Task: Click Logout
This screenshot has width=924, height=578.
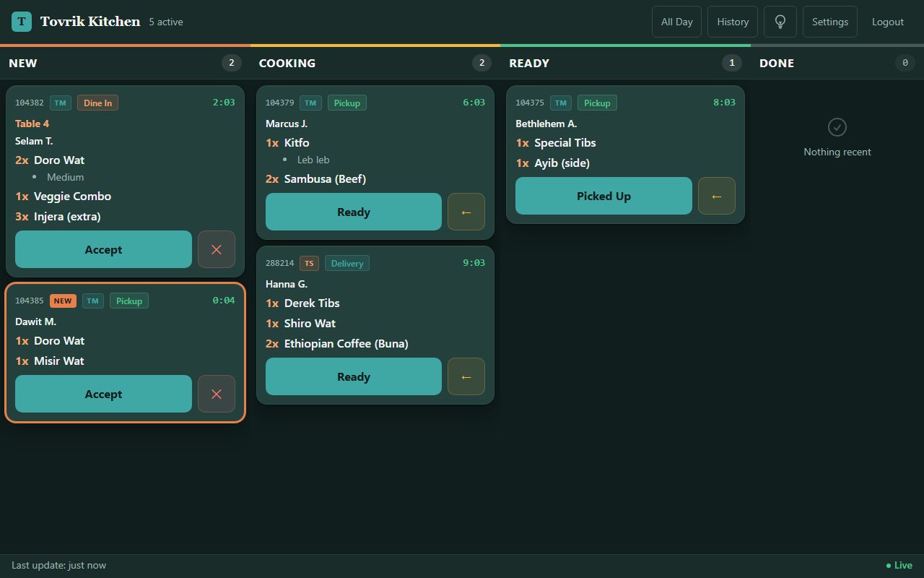Action: [x=888, y=22]
